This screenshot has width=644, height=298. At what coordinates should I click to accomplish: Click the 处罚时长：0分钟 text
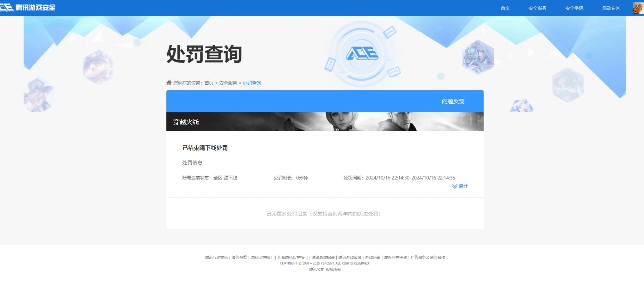coord(291,178)
